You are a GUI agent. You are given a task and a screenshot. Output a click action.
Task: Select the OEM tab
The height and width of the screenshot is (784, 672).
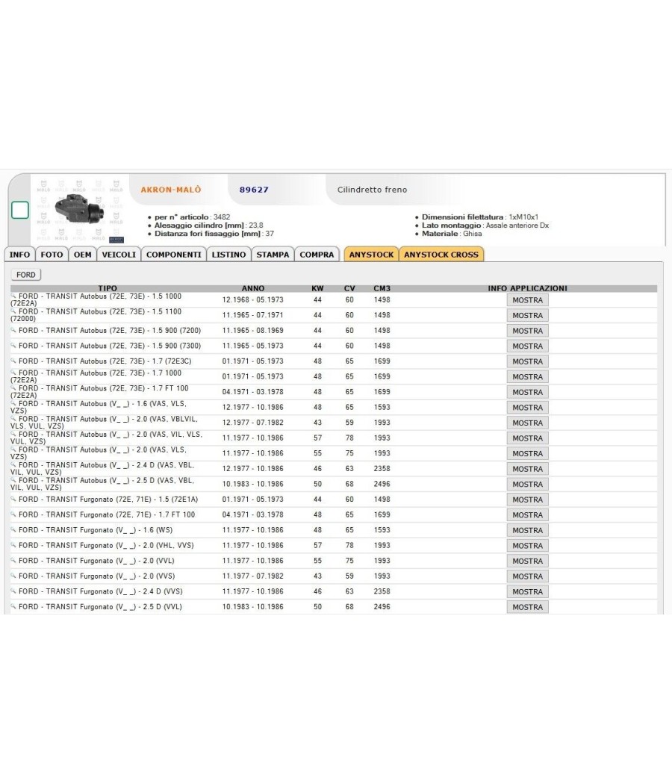(82, 255)
